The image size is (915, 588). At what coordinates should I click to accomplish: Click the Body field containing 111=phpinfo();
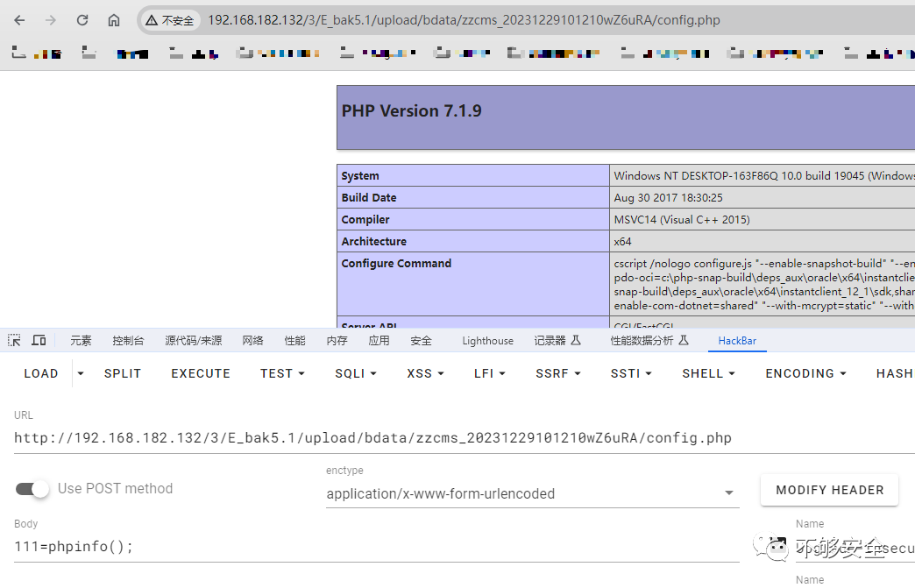click(376, 547)
